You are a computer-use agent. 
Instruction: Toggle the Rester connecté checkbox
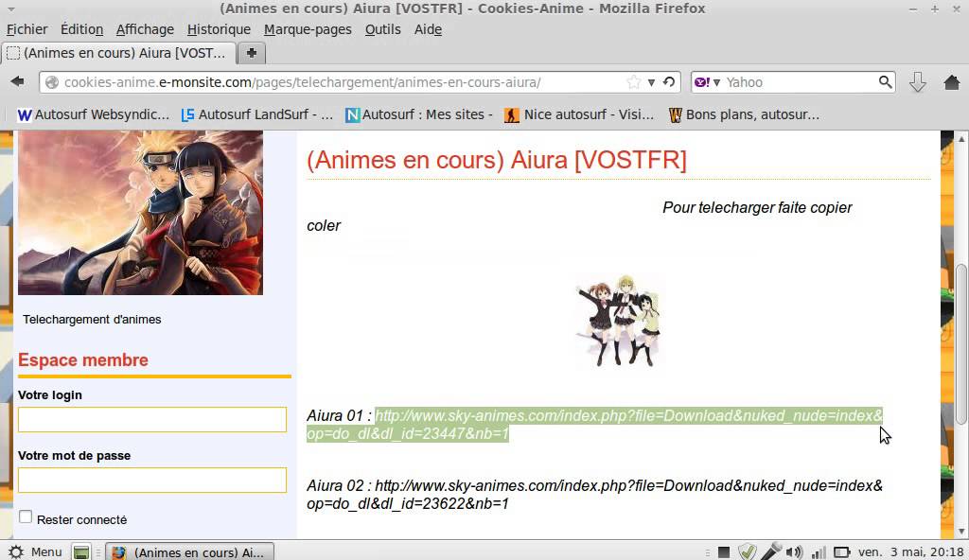pos(26,516)
